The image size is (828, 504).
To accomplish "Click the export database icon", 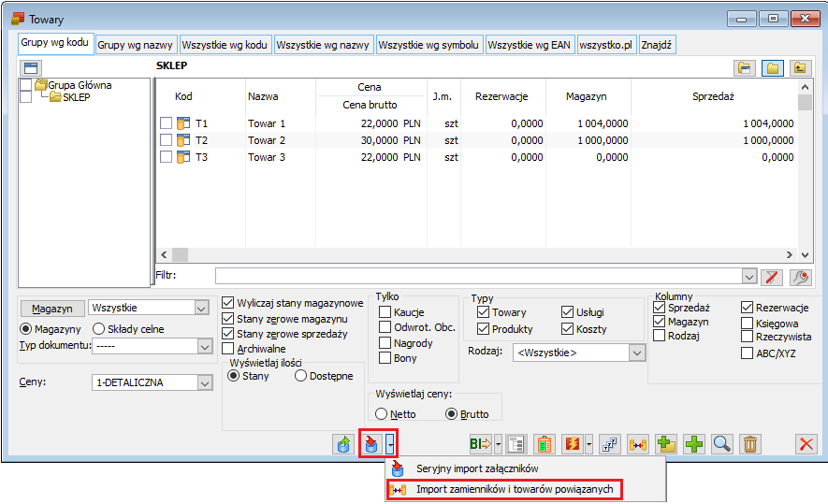I will [x=343, y=444].
